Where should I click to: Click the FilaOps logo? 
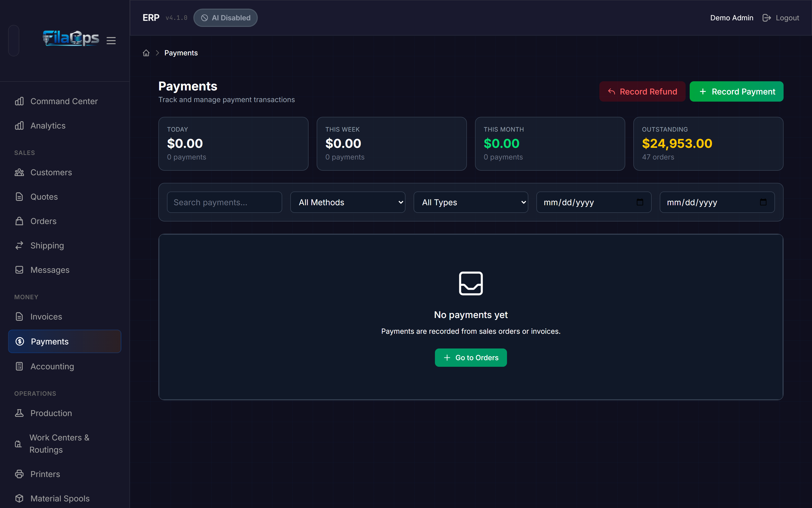pos(71,38)
